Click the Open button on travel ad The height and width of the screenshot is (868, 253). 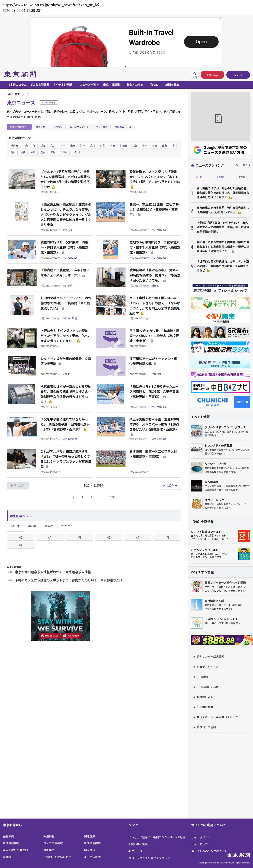click(x=201, y=42)
